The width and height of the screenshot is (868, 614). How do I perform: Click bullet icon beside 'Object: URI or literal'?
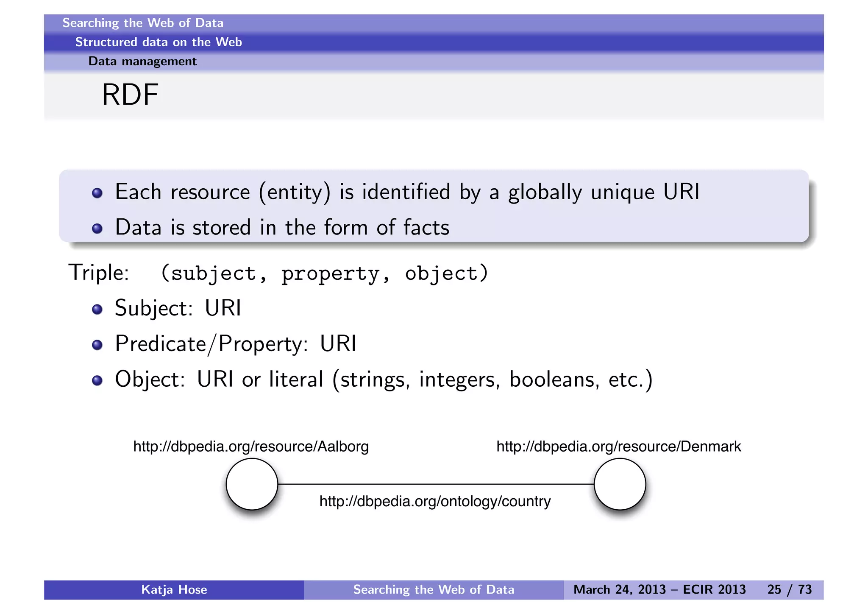(97, 380)
